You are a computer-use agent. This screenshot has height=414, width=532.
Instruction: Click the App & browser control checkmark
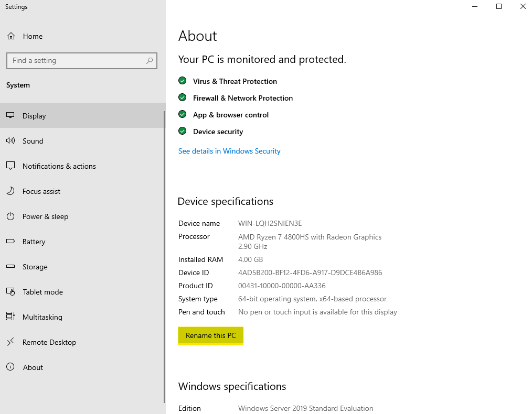click(182, 114)
